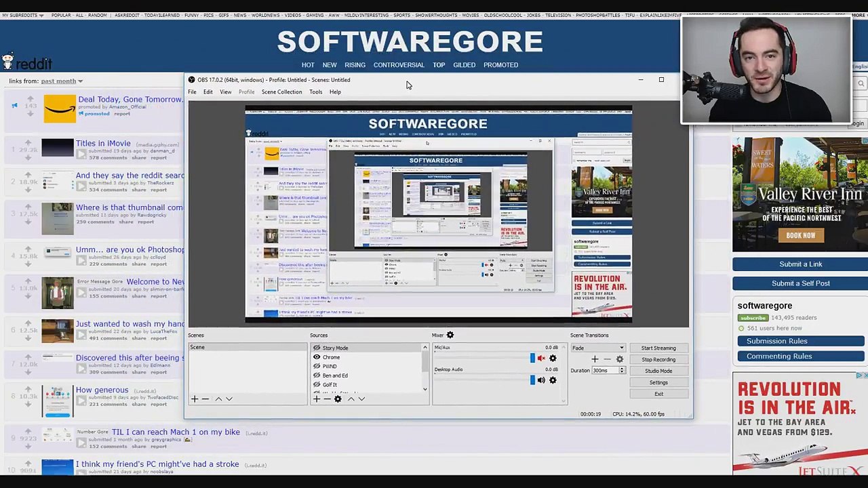Unmute the Mic/Aux speaker icon
This screenshot has width=868, height=488.
pyautogui.click(x=541, y=358)
